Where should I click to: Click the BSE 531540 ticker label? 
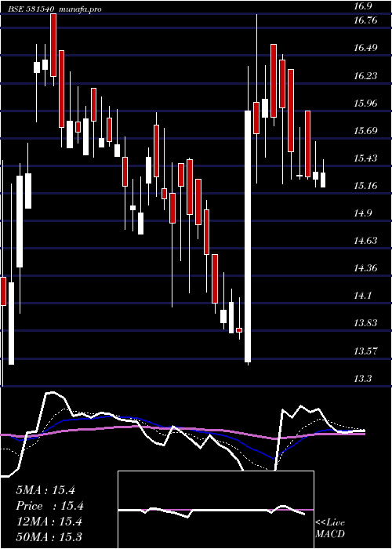point(31,9)
